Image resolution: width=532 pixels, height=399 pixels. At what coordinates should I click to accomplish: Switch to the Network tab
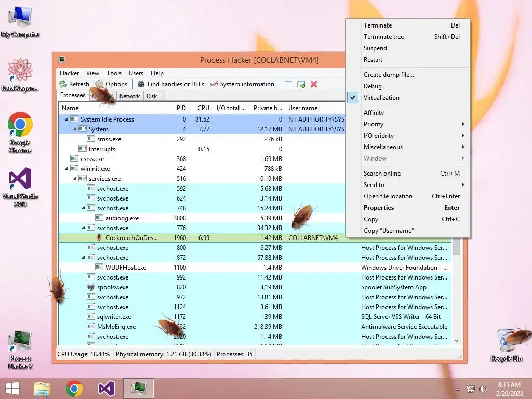(x=129, y=96)
